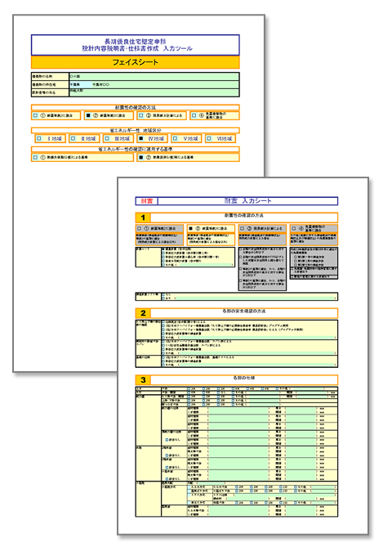
Task: Toggle the filled energy standard option ② box
Action: click(x=141, y=157)
